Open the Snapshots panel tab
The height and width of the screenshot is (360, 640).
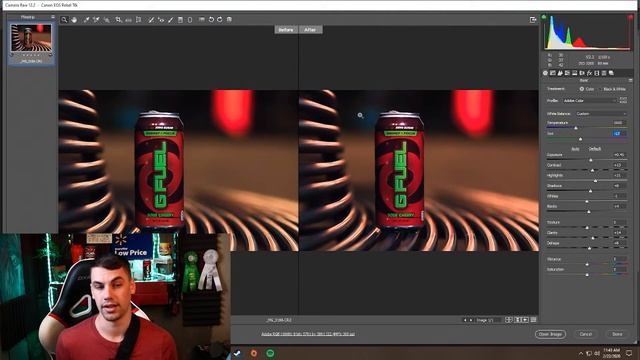click(x=611, y=73)
